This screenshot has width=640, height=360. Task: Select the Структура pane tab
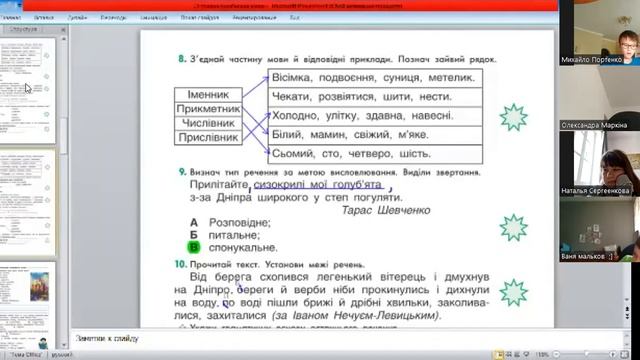23,30
